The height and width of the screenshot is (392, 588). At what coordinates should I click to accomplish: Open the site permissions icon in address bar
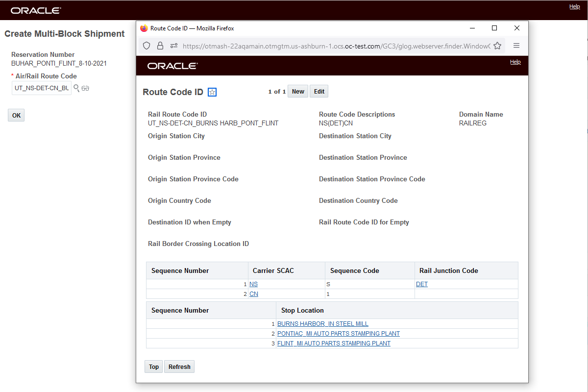173,46
